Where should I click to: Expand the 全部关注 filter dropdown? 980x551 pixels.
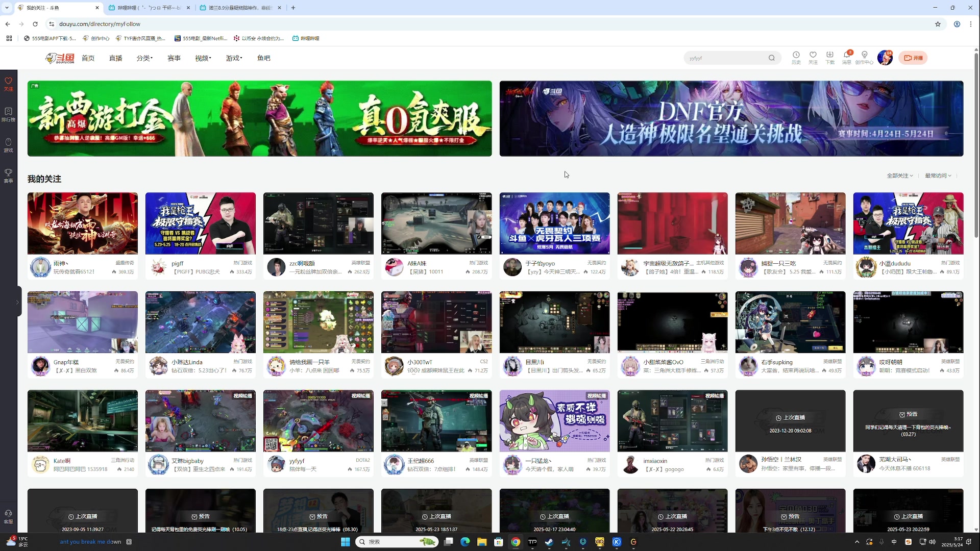pos(900,176)
